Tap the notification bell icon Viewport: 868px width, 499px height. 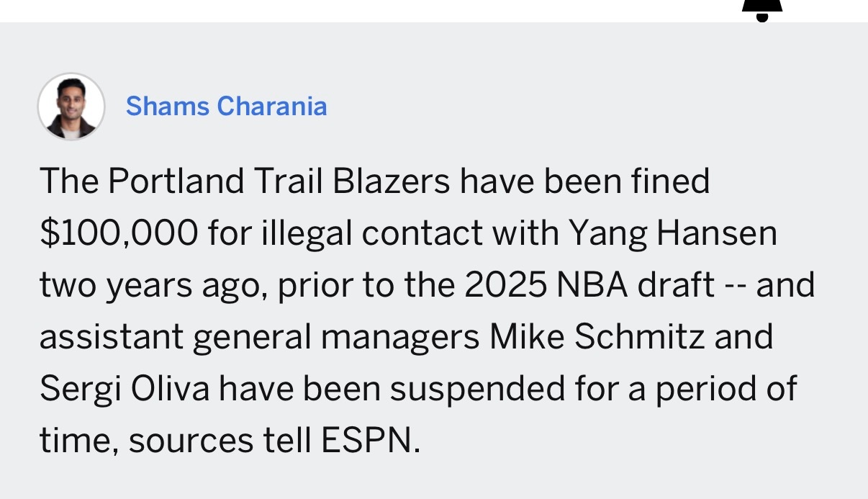761,10
